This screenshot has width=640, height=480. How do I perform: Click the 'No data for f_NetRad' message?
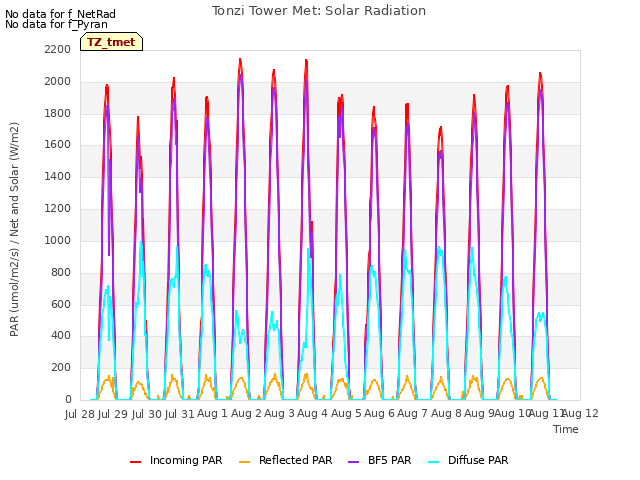[60, 14]
